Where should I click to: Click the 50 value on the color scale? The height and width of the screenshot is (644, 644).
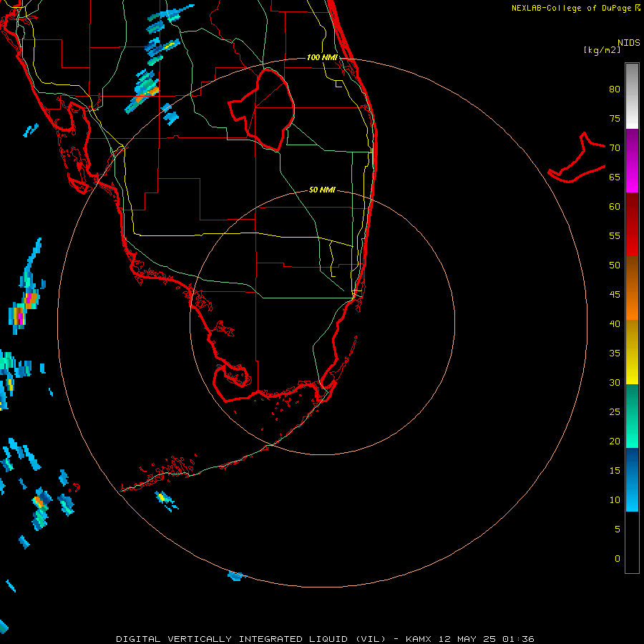(x=615, y=265)
